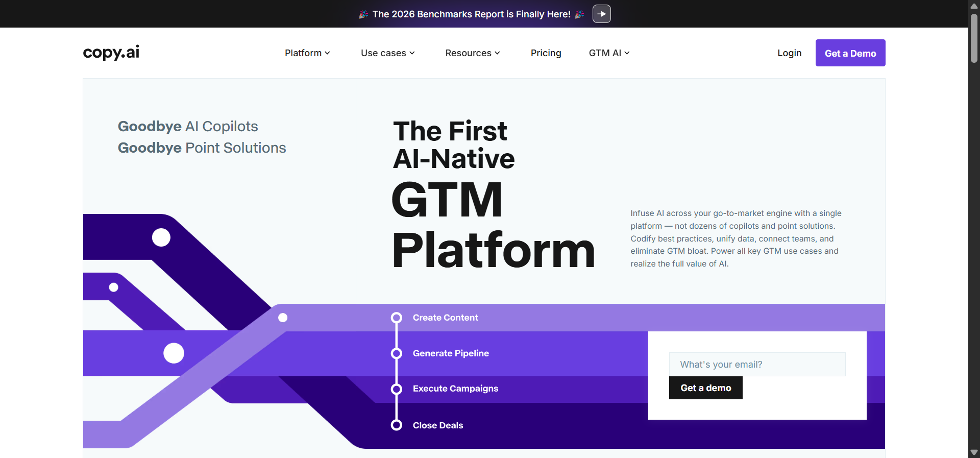Expand the Platform dropdown menu
The image size is (980, 458).
coord(307,53)
